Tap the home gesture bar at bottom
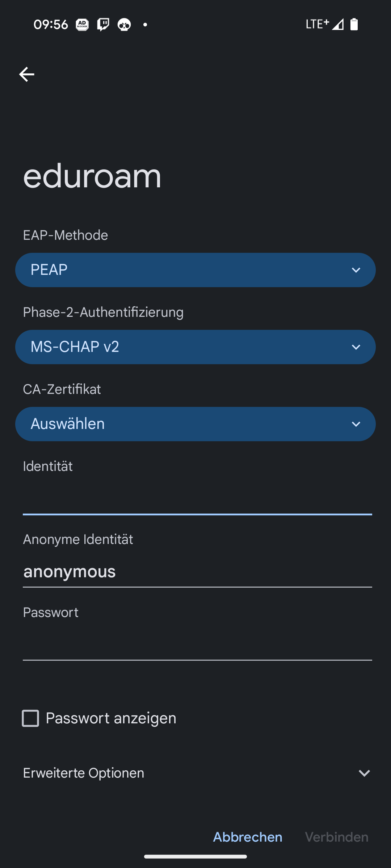The image size is (391, 868). pos(195,856)
